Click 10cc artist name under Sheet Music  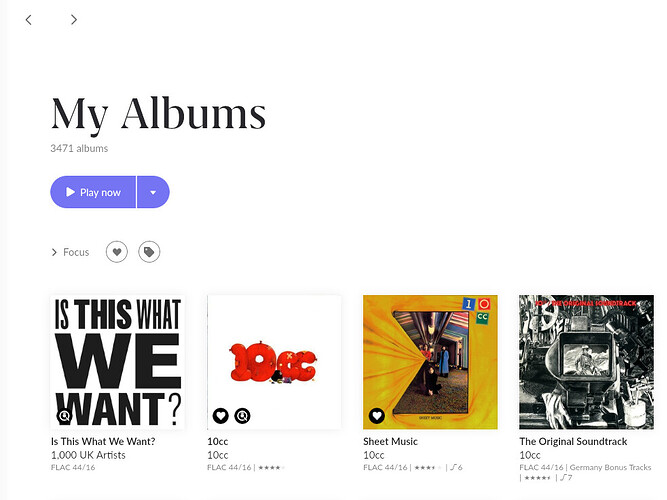374,455
